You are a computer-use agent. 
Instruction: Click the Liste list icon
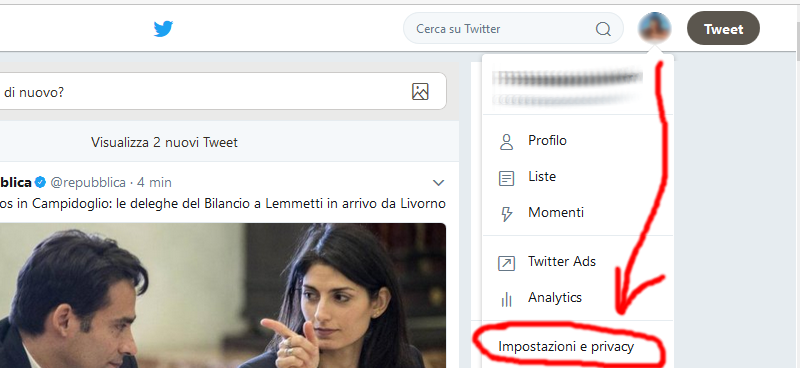pyautogui.click(x=506, y=178)
